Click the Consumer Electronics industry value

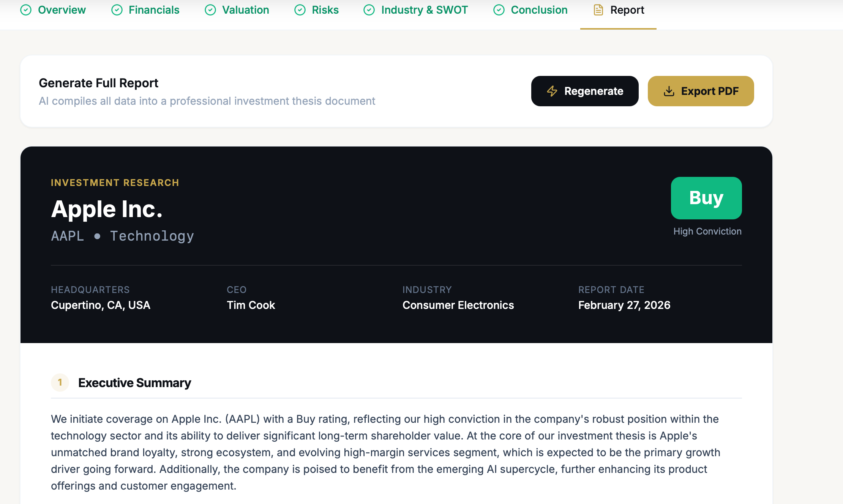(x=458, y=305)
